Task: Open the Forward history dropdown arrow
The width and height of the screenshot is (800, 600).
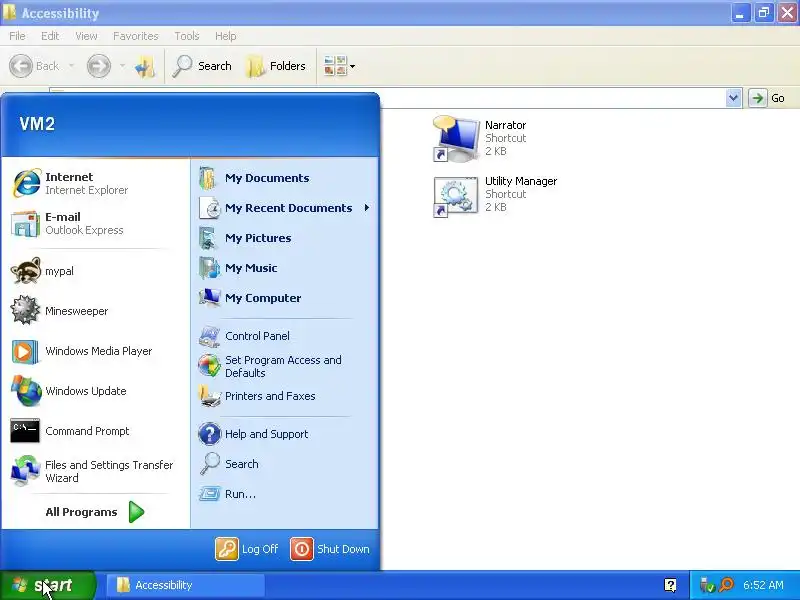Action: coord(122,66)
